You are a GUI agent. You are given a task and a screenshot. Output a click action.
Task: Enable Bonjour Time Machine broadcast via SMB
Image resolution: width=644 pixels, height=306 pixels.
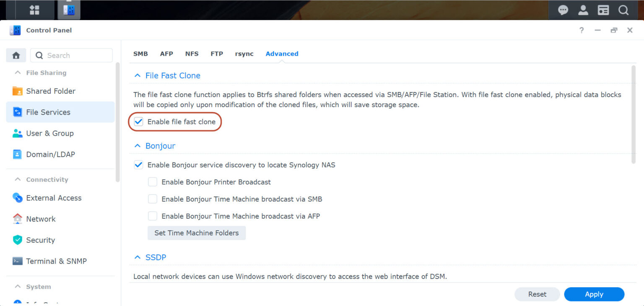[153, 199]
